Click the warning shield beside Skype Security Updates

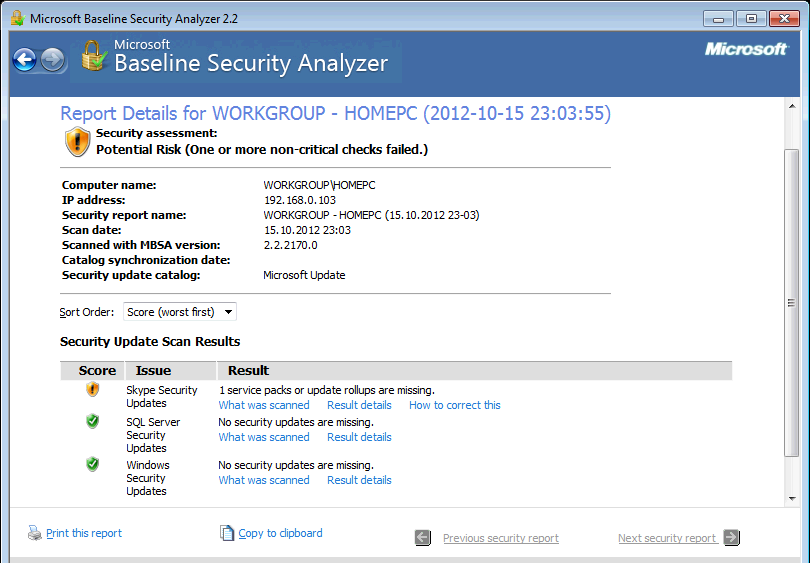pos(92,389)
